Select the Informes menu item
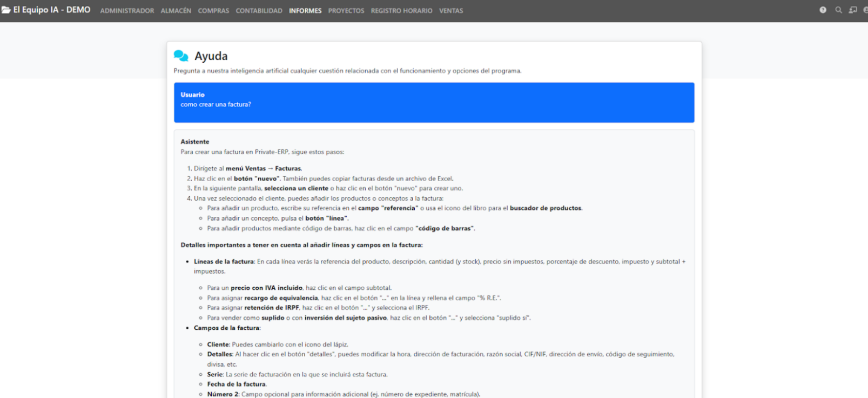The width and height of the screenshot is (868, 398). [x=305, y=11]
